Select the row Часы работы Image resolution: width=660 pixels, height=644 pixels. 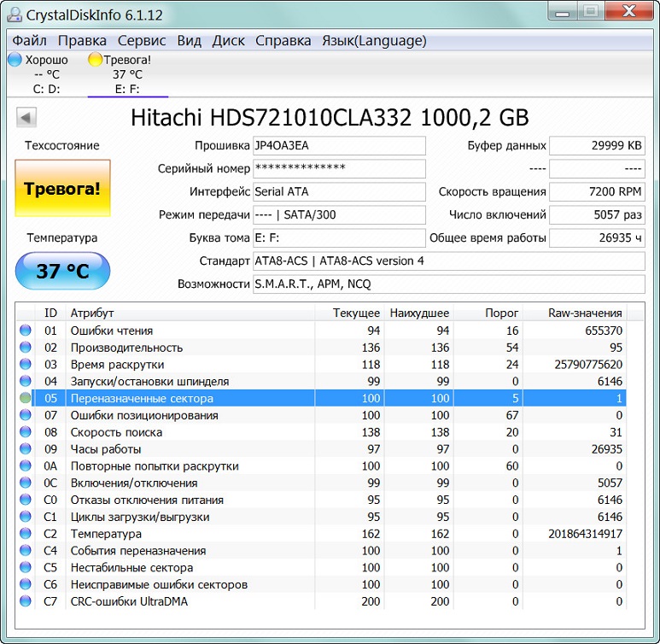pyautogui.click(x=321, y=448)
